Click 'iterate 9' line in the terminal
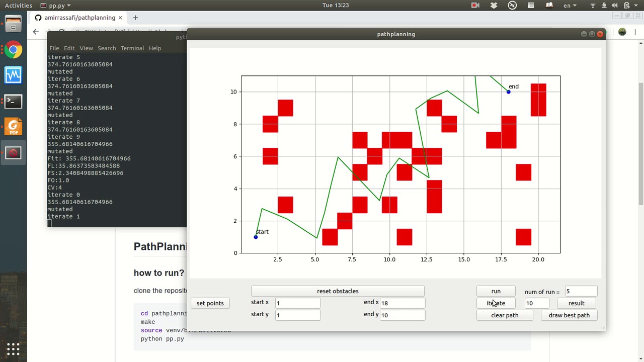The image size is (644, 362). pyautogui.click(x=64, y=137)
